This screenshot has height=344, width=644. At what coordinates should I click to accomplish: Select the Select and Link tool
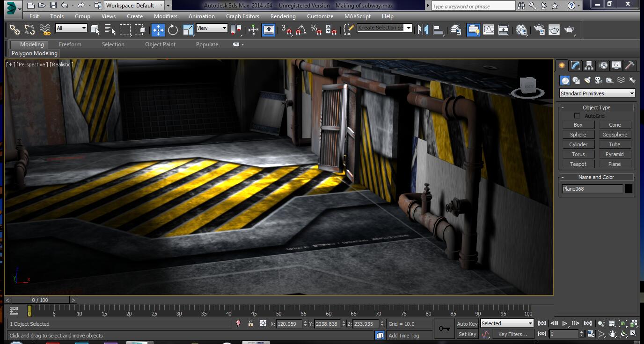15,30
